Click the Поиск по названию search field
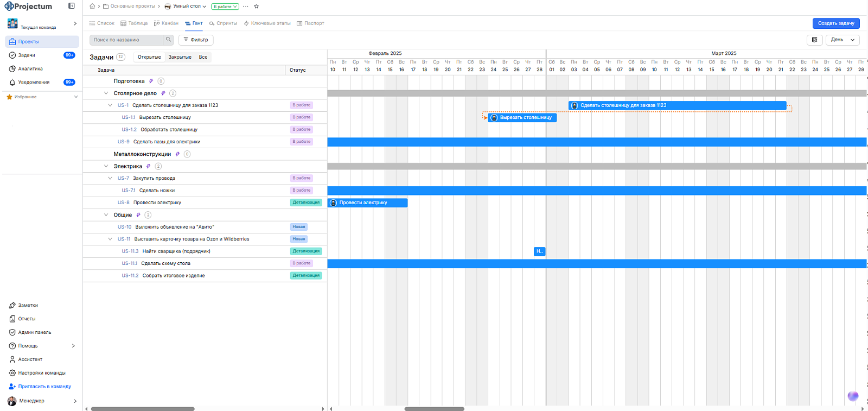Image resolution: width=868 pixels, height=411 pixels. (126, 40)
